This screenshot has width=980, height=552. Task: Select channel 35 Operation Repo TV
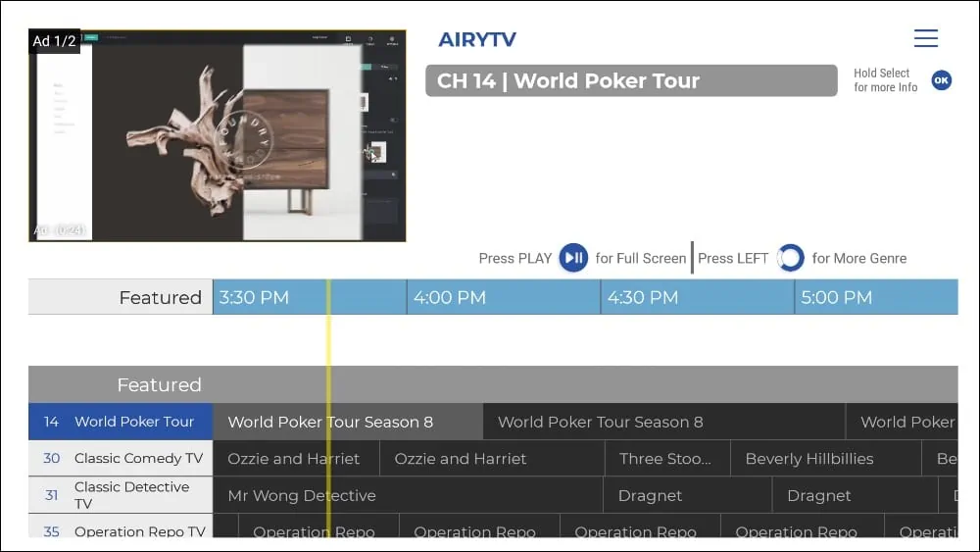(x=121, y=527)
